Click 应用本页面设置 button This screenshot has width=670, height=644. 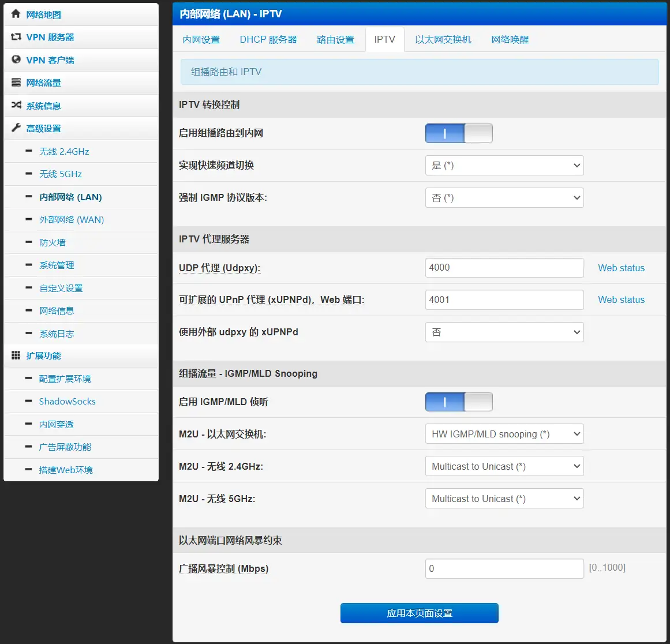pos(419,613)
